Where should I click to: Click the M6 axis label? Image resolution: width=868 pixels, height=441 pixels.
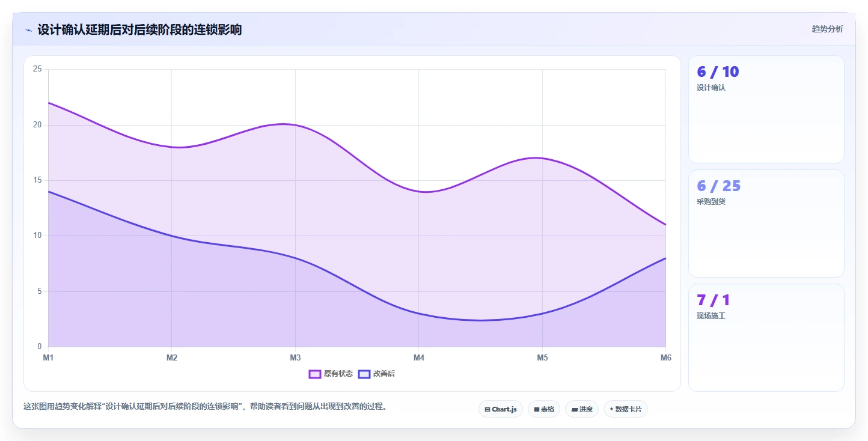point(665,358)
